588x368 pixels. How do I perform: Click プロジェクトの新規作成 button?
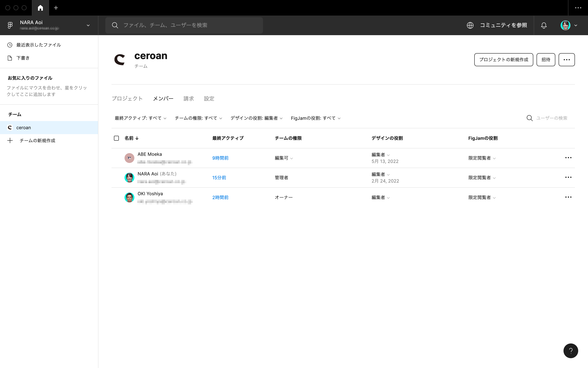tap(504, 60)
